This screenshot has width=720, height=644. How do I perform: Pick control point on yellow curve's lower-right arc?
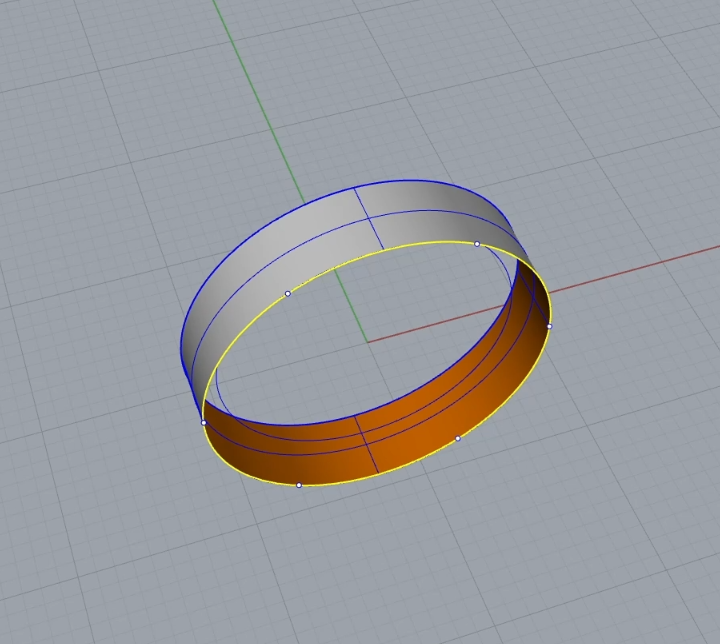[458, 438]
